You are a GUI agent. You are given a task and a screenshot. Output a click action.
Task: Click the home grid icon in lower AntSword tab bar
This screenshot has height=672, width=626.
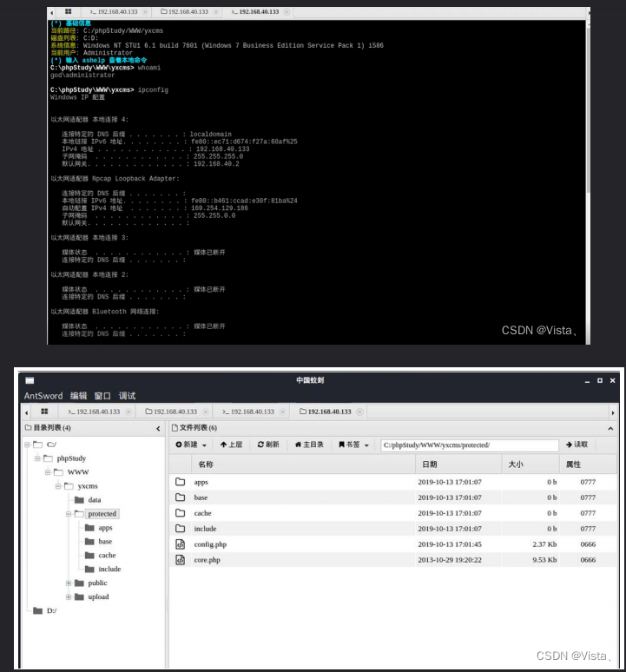coord(44,412)
